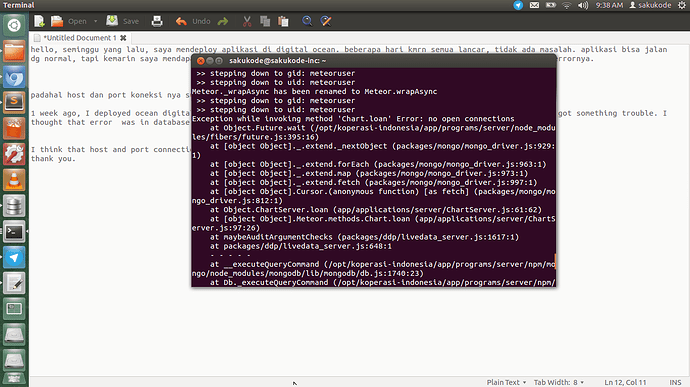Click the terminal line 'Meteor._wrapAsync has been renamed'
Viewport: 690px width, 387px height.
click(x=315, y=92)
